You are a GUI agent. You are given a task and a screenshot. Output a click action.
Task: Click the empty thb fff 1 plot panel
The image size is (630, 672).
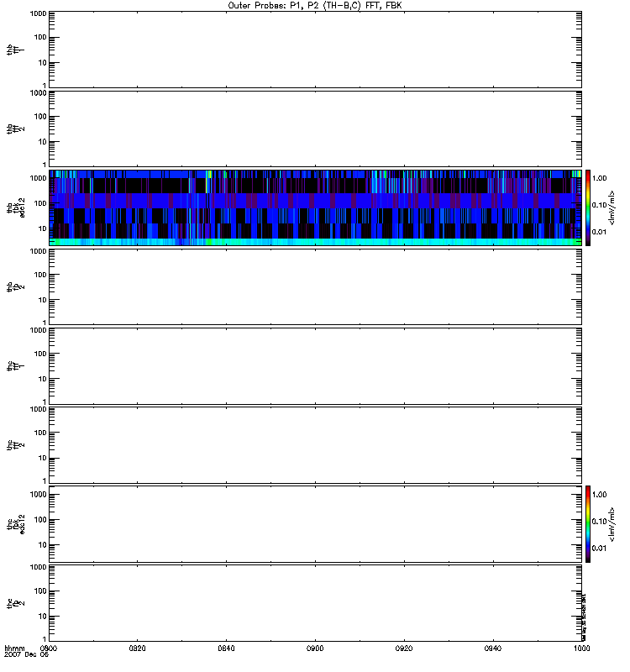(x=315, y=50)
